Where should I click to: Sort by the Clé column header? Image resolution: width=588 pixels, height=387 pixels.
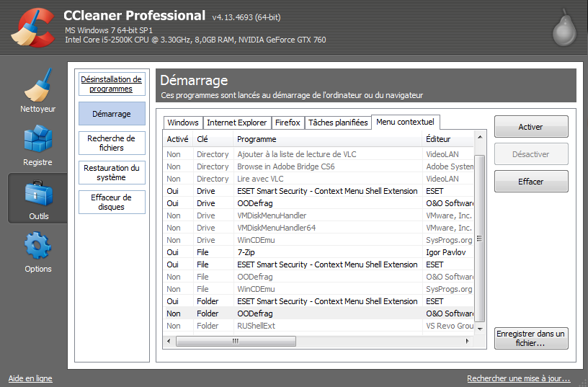pos(213,139)
